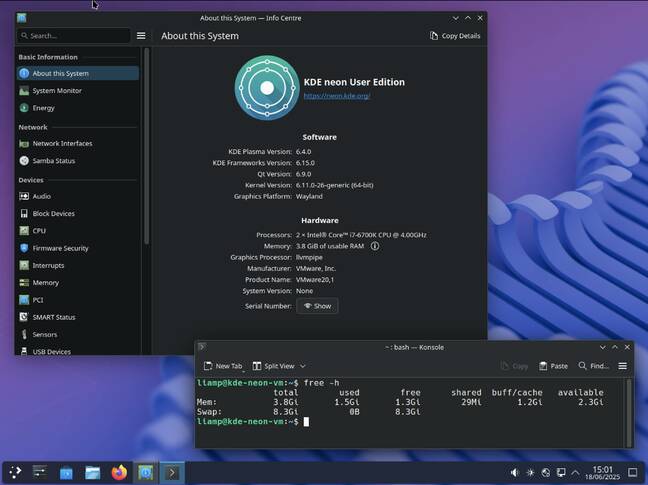This screenshot has width=648, height=485.
Task: Open Discover software store in taskbar
Action: click(66, 472)
